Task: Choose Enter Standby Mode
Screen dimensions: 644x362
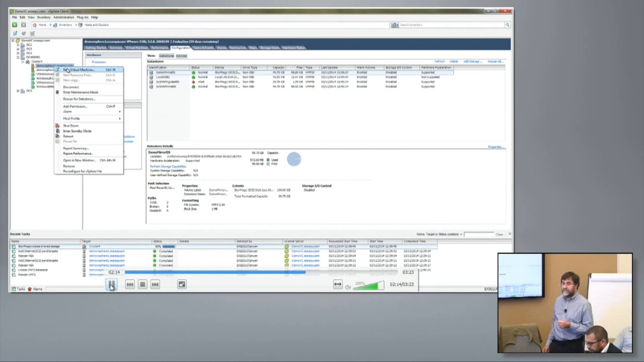Action: (x=89, y=131)
